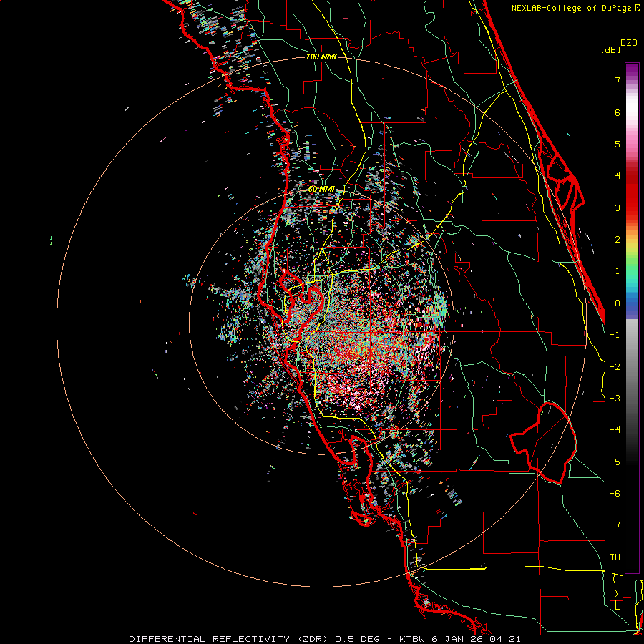Click the Differential Reflectivity KTBW caption
Image resolution: width=644 pixels, height=644 pixels.
pyautogui.click(x=324, y=639)
